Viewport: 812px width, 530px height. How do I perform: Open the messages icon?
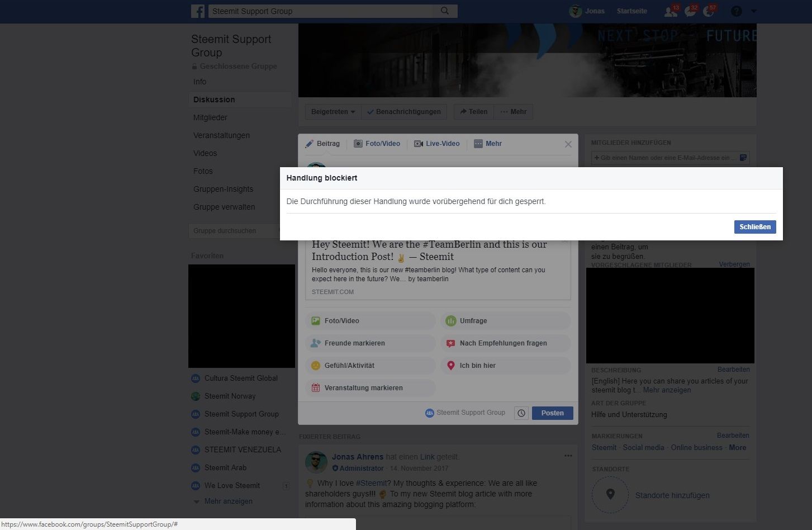pyautogui.click(x=690, y=11)
